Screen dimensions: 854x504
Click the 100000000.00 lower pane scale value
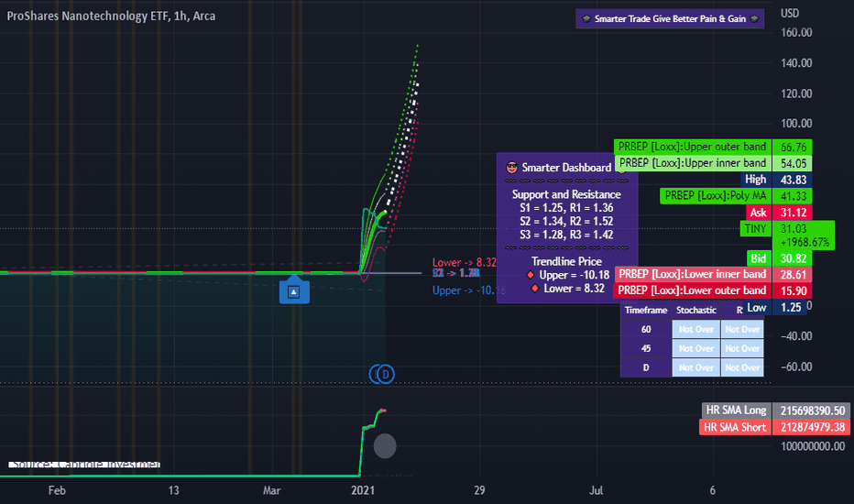point(813,446)
